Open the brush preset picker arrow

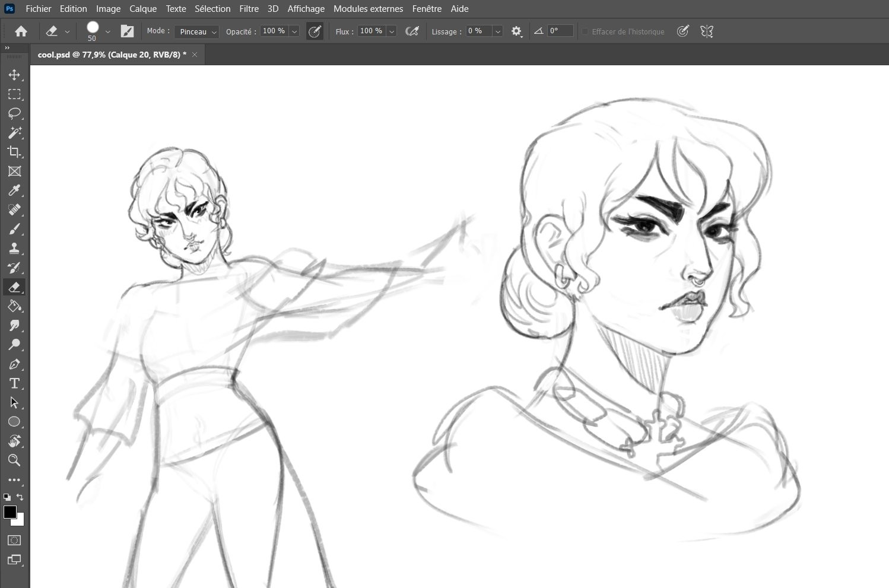(107, 31)
